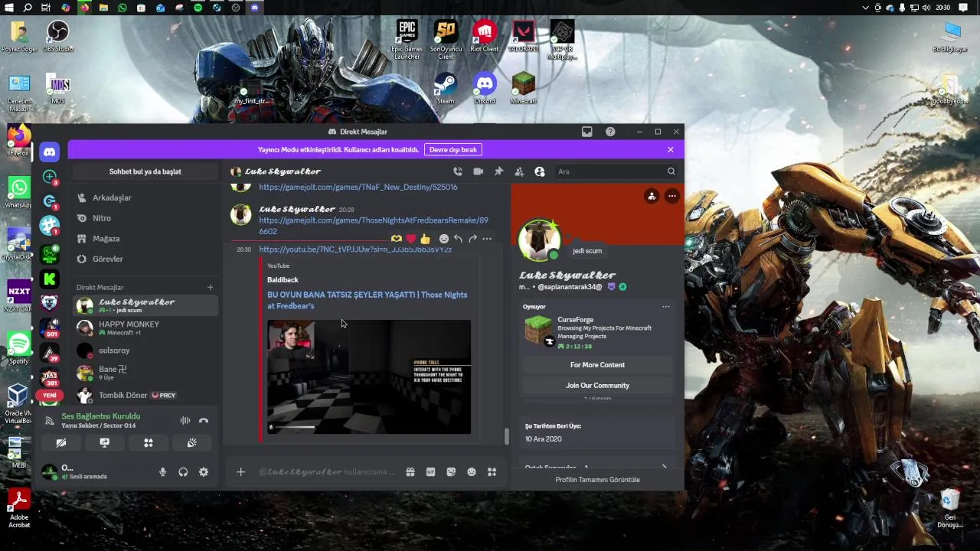The height and width of the screenshot is (551, 980).
Task: Select the Luke Skywalker direct message
Action: point(145,305)
